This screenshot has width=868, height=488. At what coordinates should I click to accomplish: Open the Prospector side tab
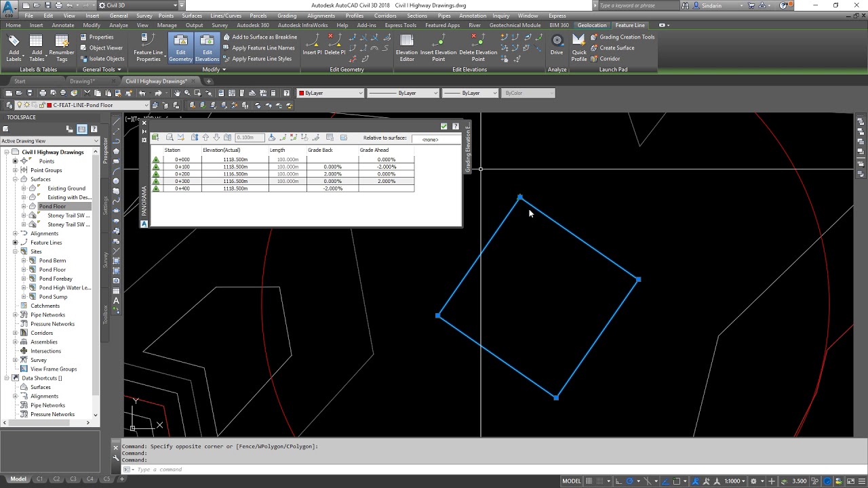(x=105, y=150)
